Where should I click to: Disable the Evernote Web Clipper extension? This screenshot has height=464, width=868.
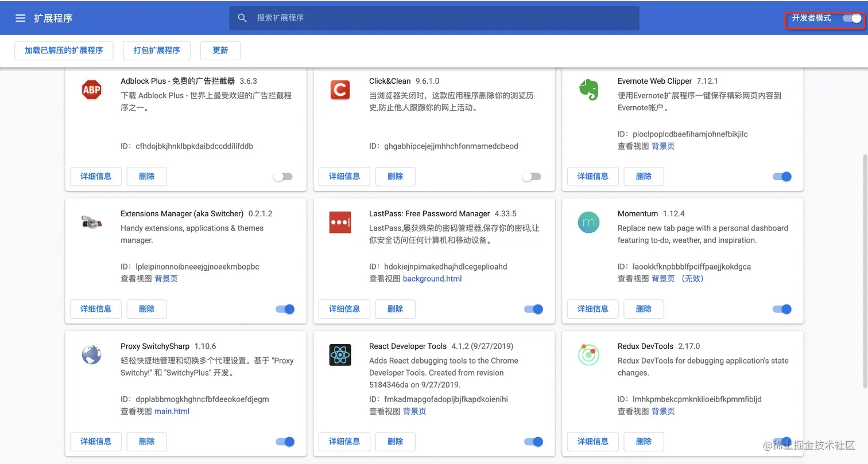click(x=782, y=177)
